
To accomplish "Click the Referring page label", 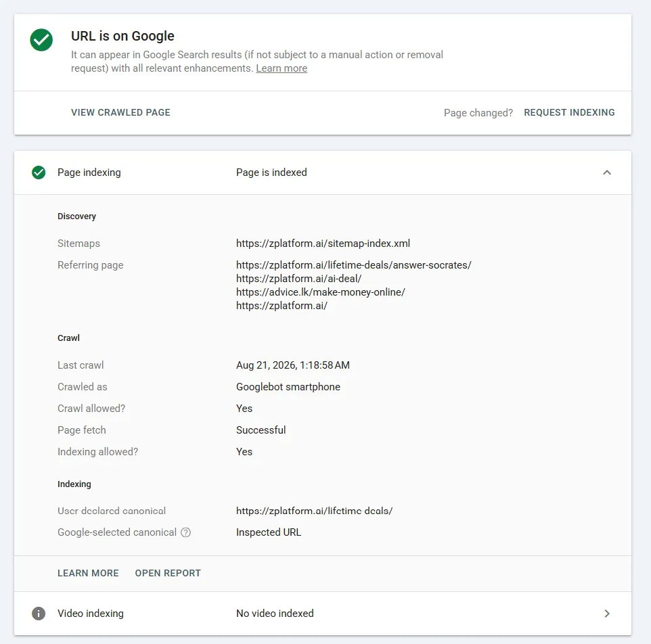I will tap(91, 264).
